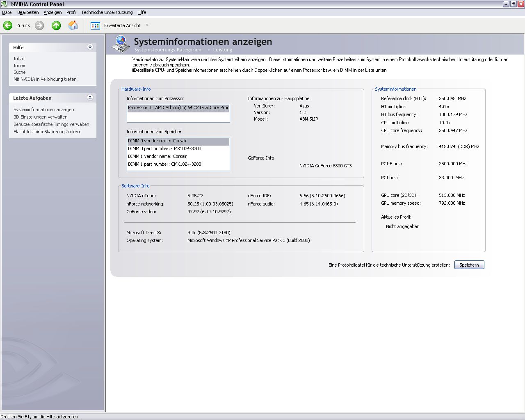Click the CPU core frequency 2500.447 MHz value
The image size is (525, 420).
pos(453,130)
